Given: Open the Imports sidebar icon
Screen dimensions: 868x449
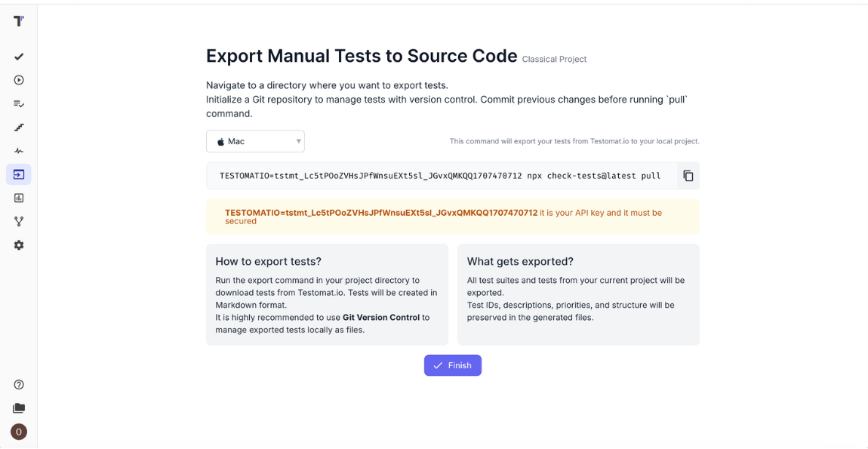Looking at the screenshot, I should 19,174.
